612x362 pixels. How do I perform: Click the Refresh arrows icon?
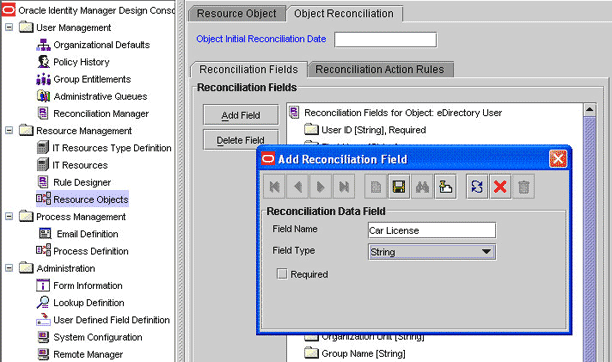click(477, 187)
